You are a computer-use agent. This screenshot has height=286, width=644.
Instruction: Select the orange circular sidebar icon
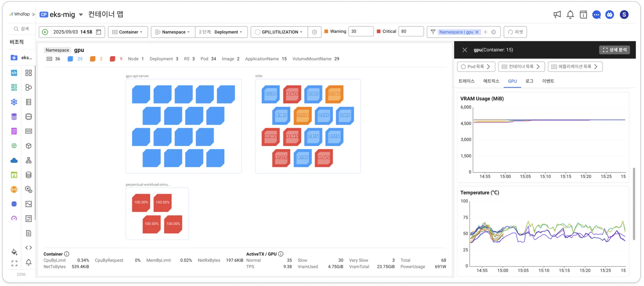click(x=14, y=189)
